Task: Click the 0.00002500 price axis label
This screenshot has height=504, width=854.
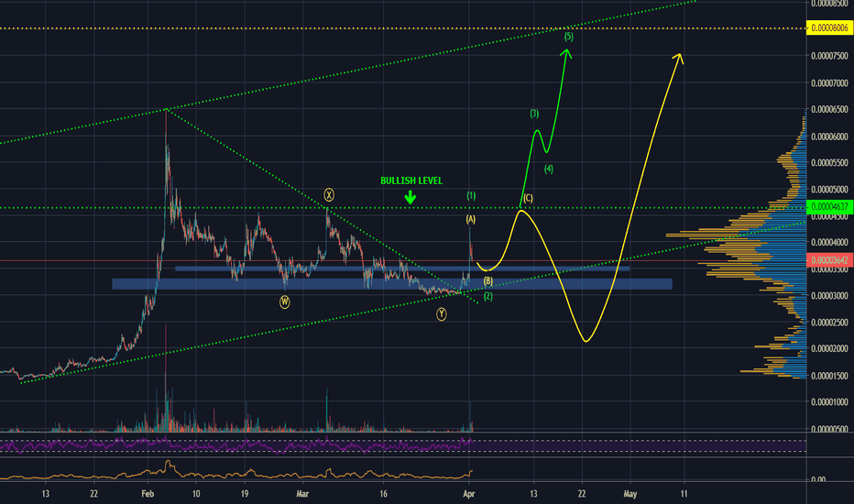Action: pos(829,323)
